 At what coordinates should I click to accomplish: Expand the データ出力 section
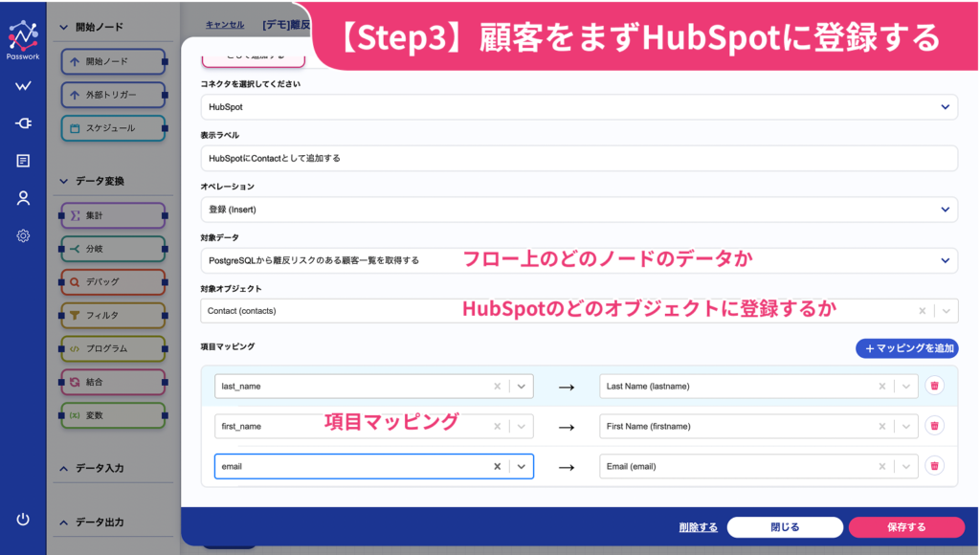pyautogui.click(x=64, y=522)
